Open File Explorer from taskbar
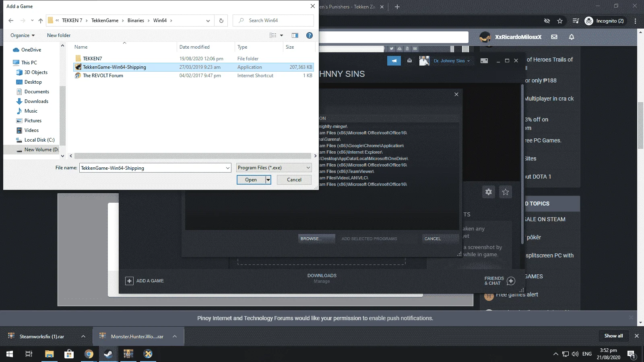 tap(49, 354)
